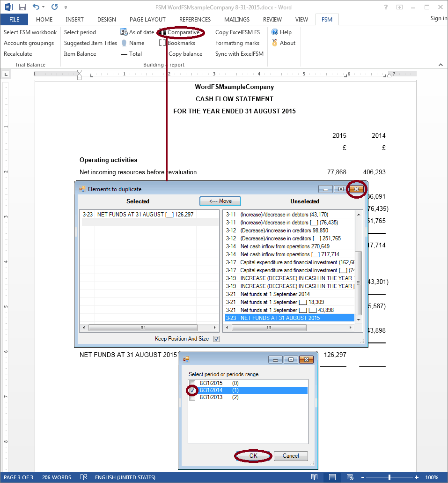Click Selected list horizontal scrollbar thumb
This screenshot has width=448, height=483.
(x=143, y=327)
